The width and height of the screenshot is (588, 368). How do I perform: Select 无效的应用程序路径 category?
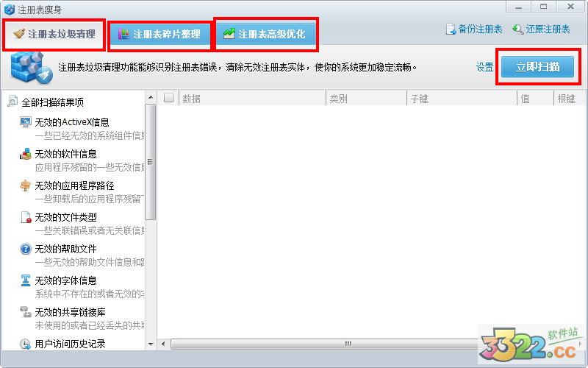[x=74, y=185]
